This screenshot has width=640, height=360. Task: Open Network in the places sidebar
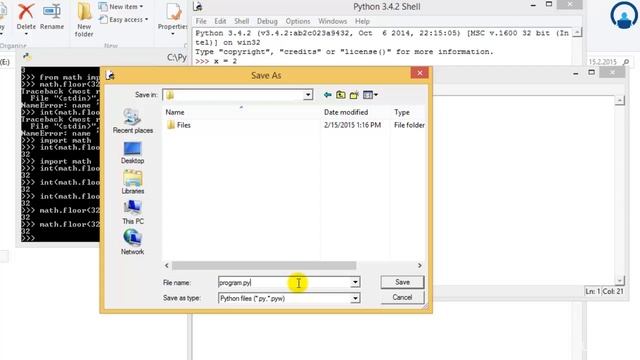point(133,243)
